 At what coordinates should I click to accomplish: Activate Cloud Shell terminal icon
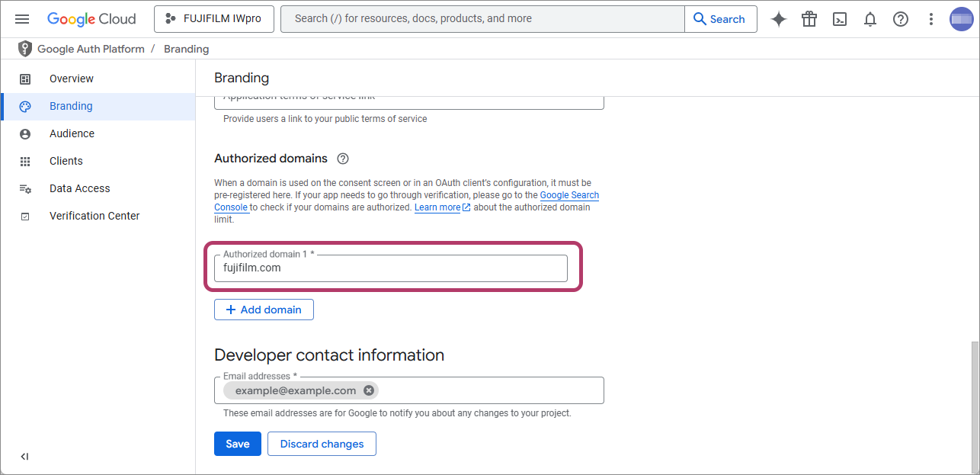coord(840,19)
